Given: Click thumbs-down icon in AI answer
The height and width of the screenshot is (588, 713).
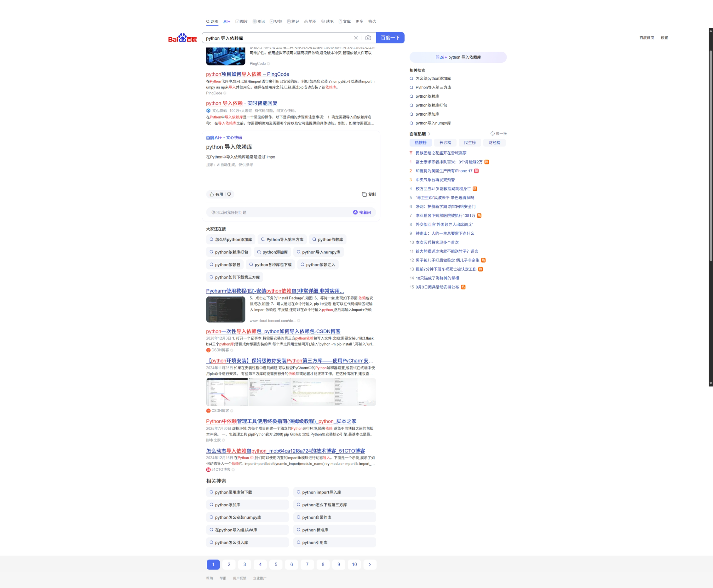Looking at the screenshot, I should (229, 195).
